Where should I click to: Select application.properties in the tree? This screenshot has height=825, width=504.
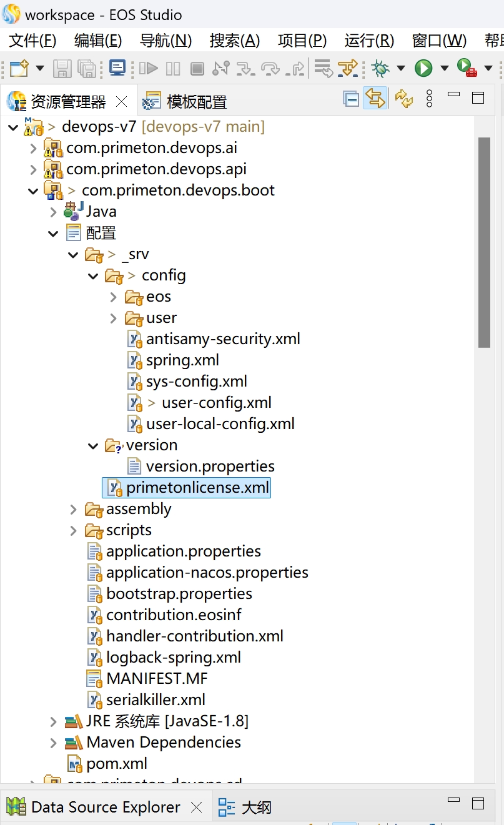tap(183, 551)
